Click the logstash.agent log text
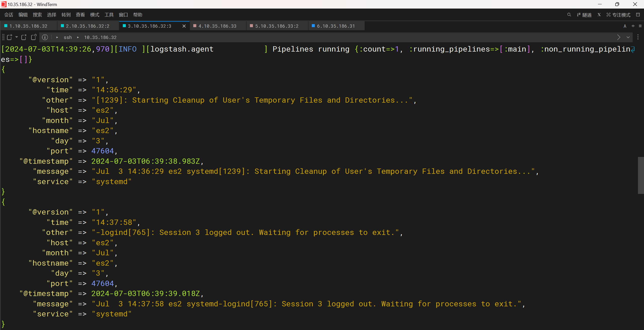644x330 pixels. coord(182,49)
